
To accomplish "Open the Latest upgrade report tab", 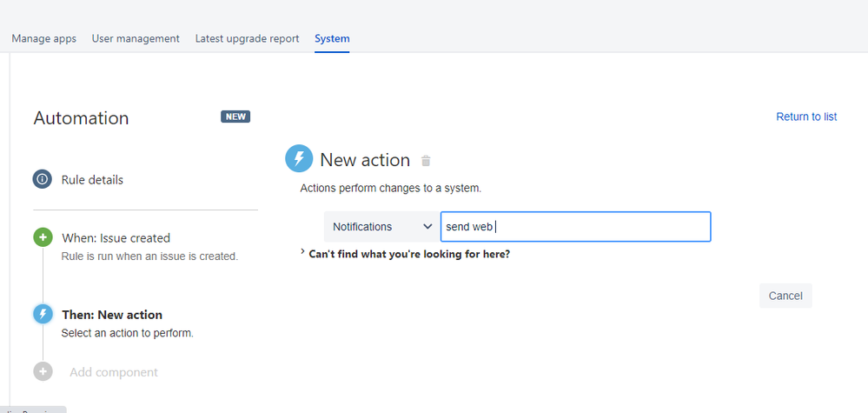I will pyautogui.click(x=247, y=39).
